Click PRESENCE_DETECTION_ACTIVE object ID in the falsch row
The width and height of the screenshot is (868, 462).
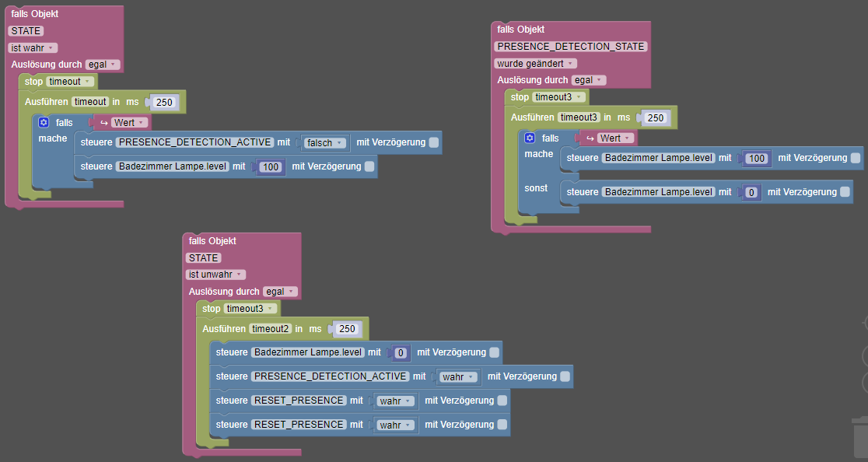click(x=195, y=142)
